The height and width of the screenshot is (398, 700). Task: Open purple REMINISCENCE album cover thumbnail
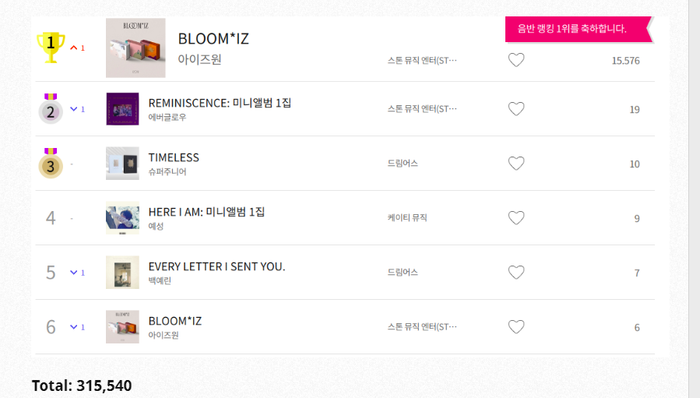122,109
